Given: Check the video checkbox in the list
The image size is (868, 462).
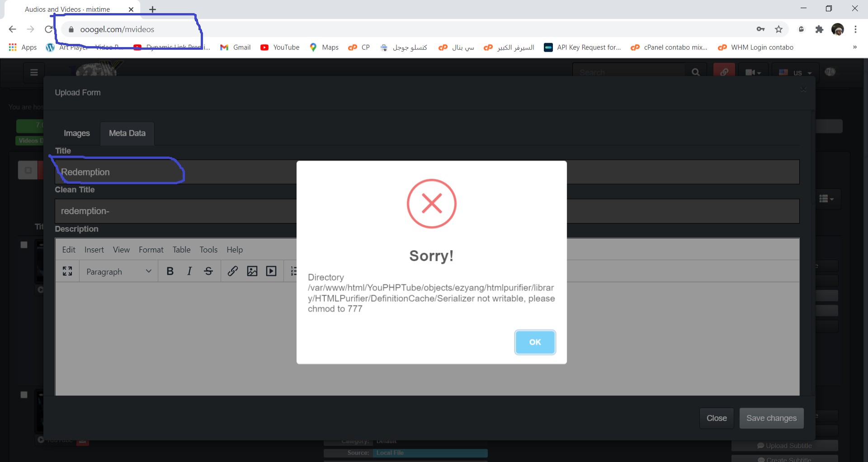Looking at the screenshot, I should tap(24, 245).
